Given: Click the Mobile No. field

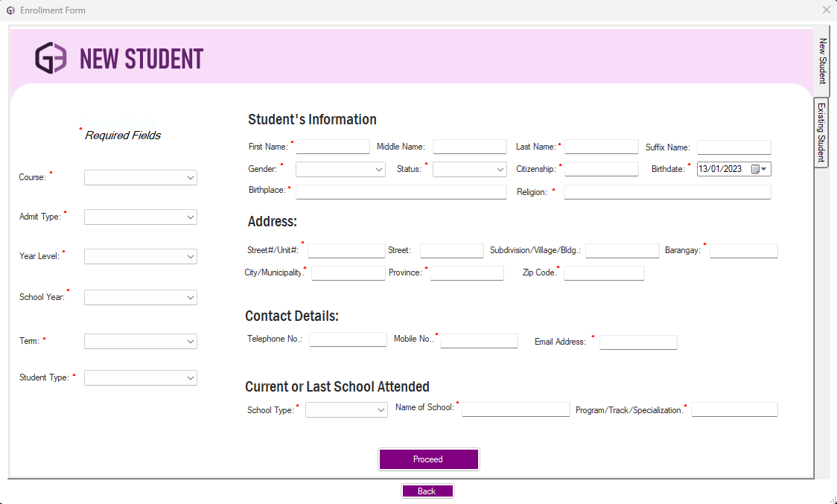Looking at the screenshot, I should point(479,341).
